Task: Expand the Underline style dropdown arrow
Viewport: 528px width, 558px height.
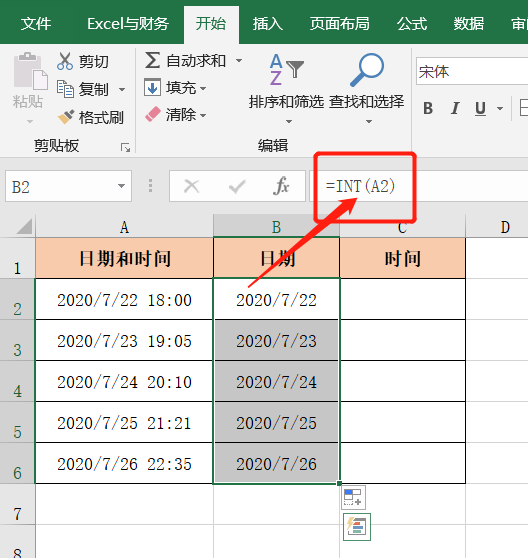Action: point(500,108)
